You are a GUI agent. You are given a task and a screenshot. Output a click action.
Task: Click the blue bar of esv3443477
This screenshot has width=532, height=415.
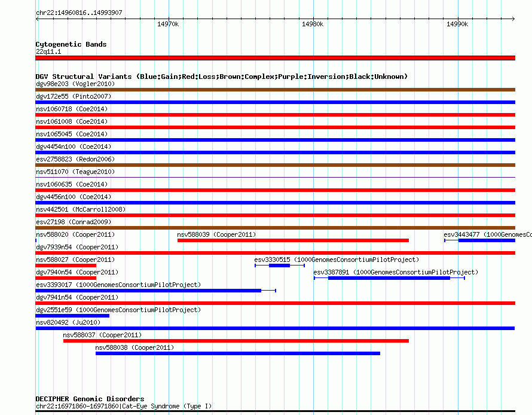coord(487,240)
